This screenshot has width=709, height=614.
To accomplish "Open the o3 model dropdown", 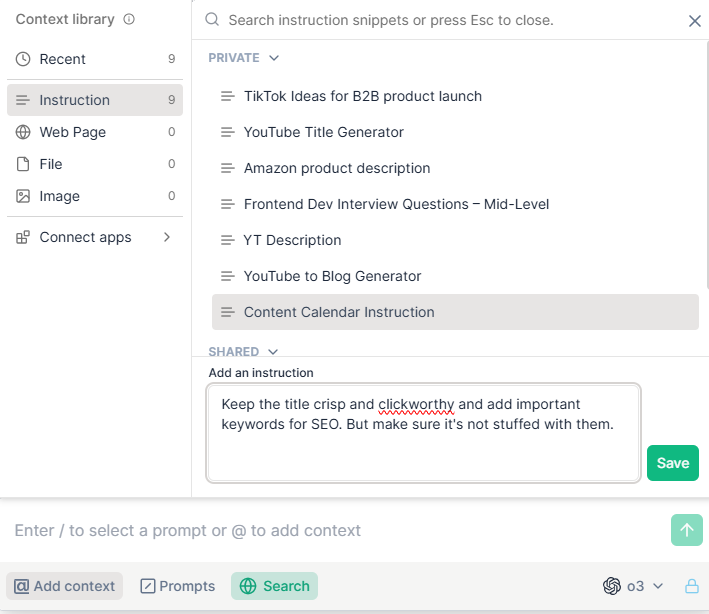I will tap(633, 586).
